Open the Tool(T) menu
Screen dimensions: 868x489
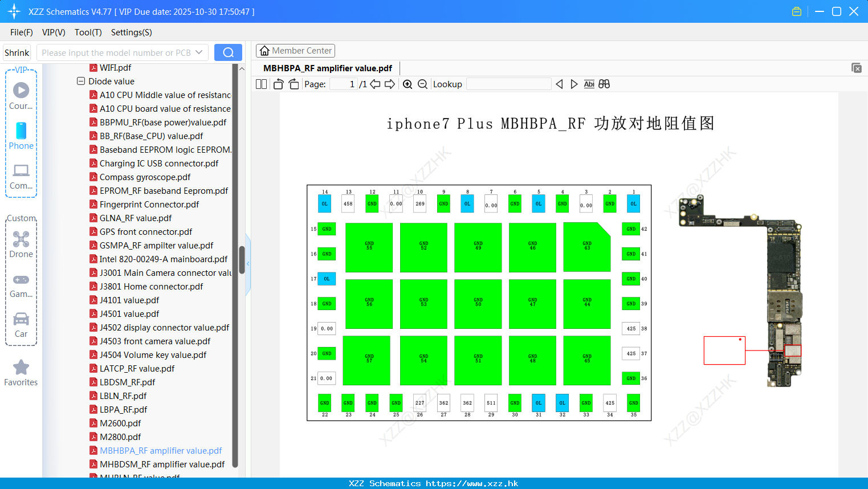[x=88, y=32]
